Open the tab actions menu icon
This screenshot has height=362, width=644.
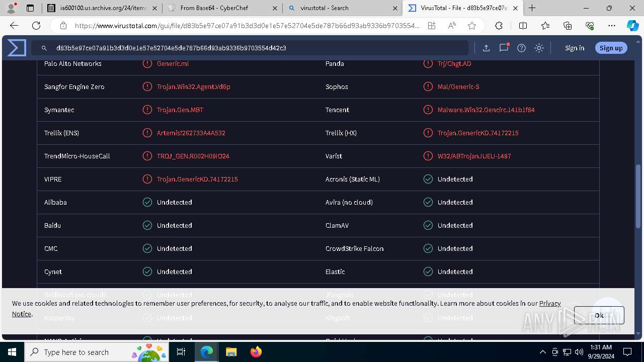(x=30, y=8)
